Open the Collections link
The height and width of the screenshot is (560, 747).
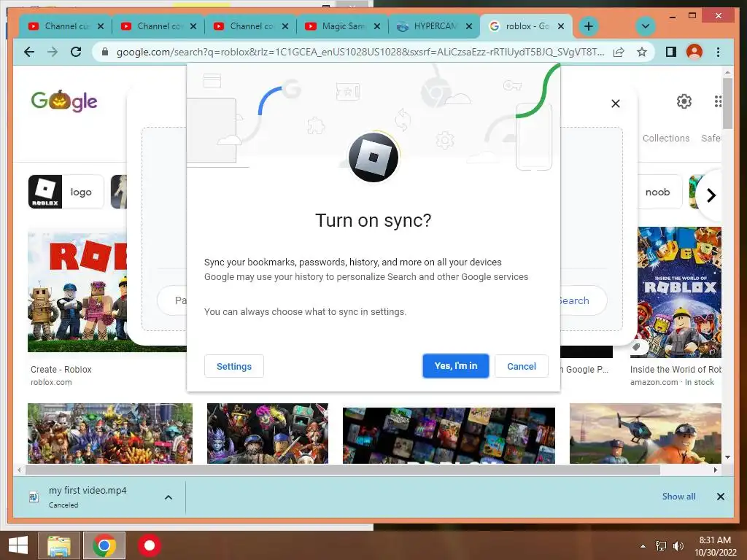pos(666,138)
